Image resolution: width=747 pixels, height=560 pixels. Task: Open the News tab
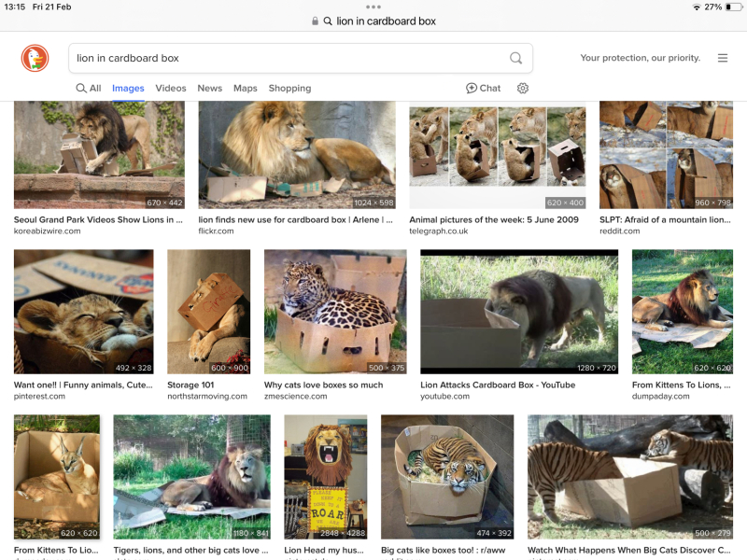point(210,88)
